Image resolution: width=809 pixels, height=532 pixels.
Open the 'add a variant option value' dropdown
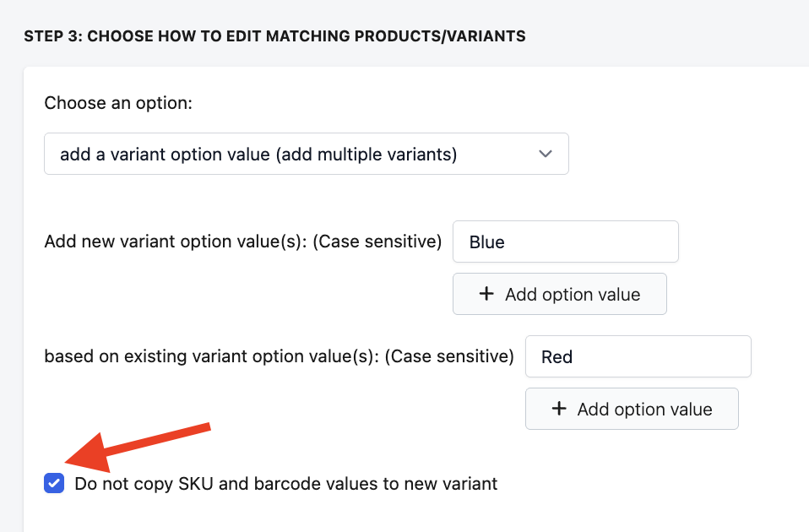[x=306, y=154]
